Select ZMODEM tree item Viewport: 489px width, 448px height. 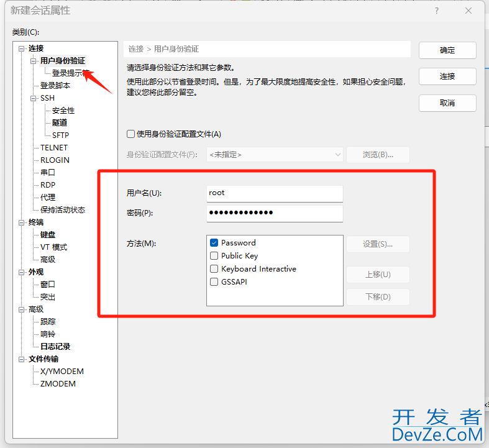pyautogui.click(x=58, y=384)
